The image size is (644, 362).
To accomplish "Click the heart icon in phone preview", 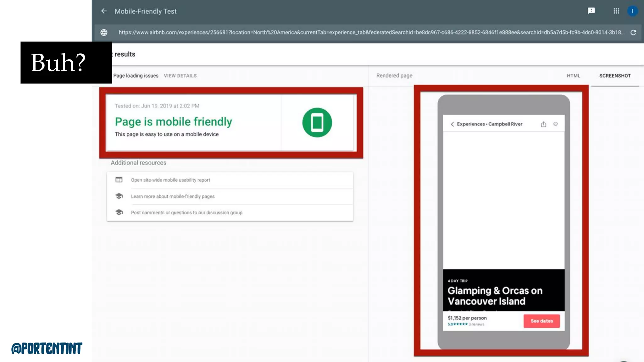I will click(556, 124).
